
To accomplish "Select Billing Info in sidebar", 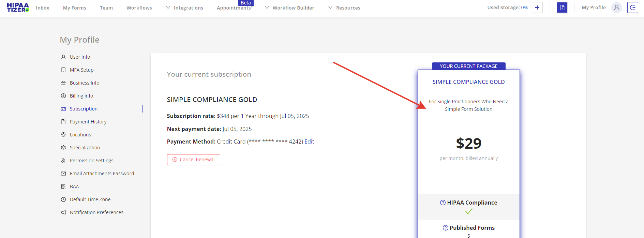I will 81,96.
